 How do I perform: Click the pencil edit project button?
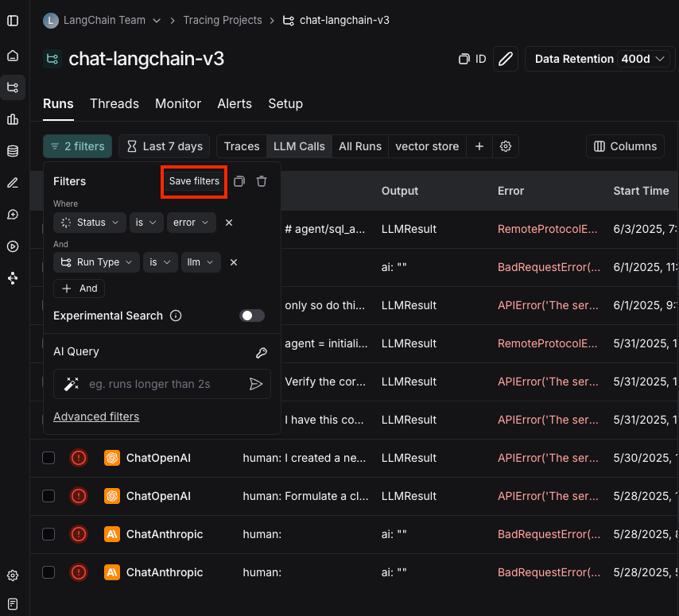506,59
